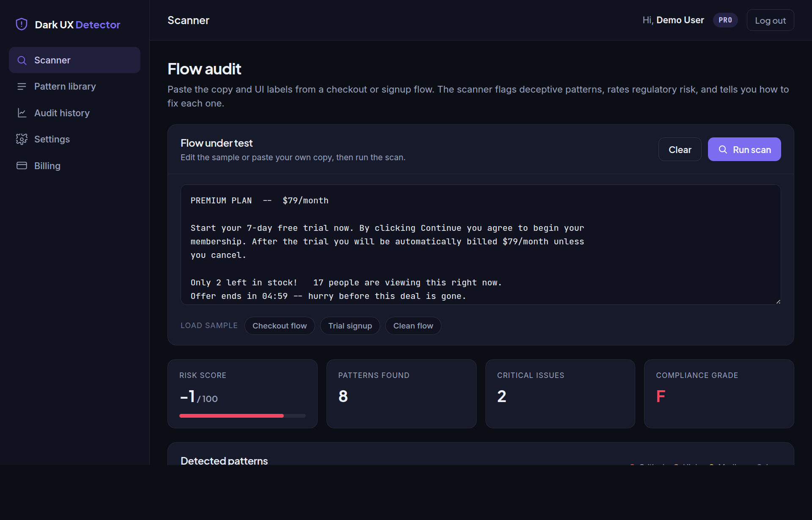Click the shield logo icon

coord(22,25)
